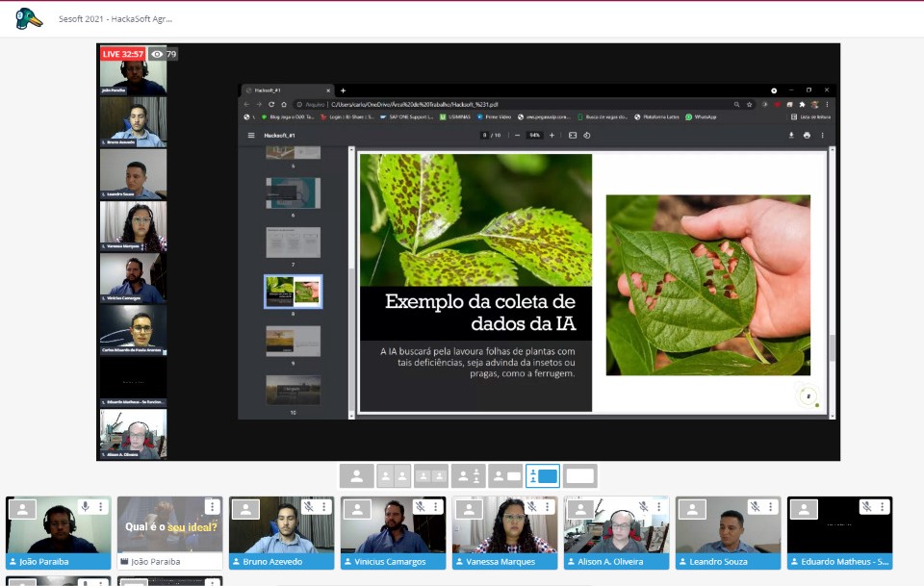Bookmark the page with the star icon
Image resolution: width=924 pixels, height=586 pixels.
point(750,104)
